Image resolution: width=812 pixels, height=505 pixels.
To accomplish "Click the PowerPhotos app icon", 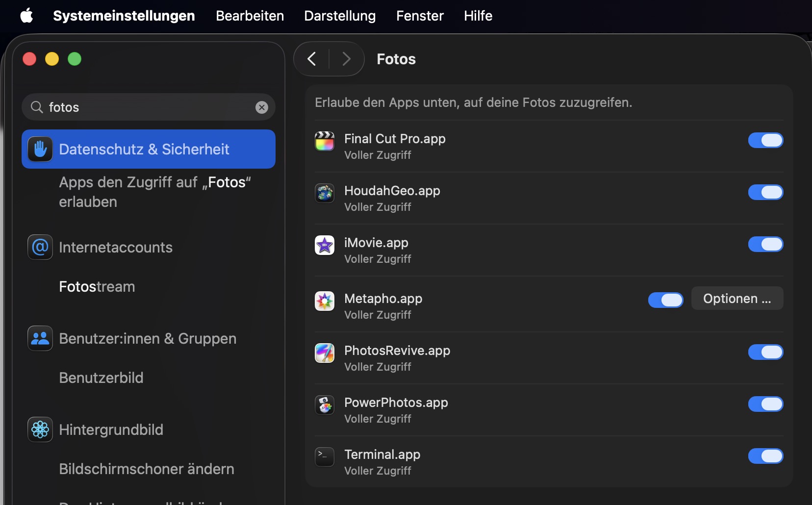I will coord(324,405).
